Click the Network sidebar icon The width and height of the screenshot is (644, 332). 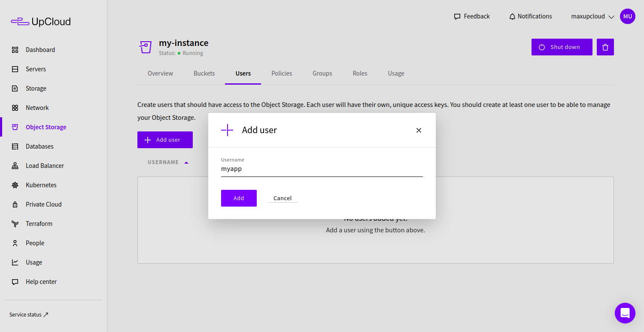click(15, 108)
